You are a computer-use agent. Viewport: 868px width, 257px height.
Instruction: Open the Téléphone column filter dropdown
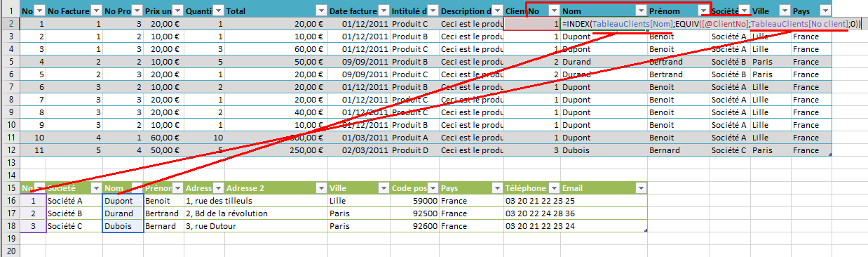554,188
